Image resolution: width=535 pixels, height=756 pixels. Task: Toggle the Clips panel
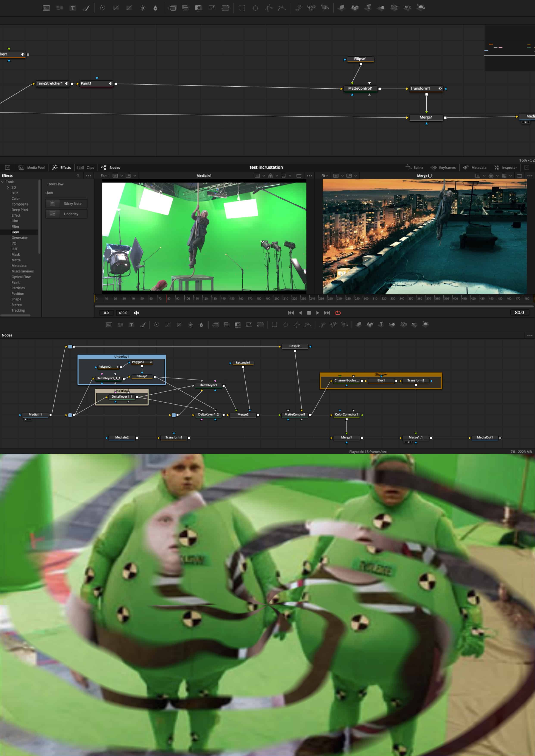(86, 167)
